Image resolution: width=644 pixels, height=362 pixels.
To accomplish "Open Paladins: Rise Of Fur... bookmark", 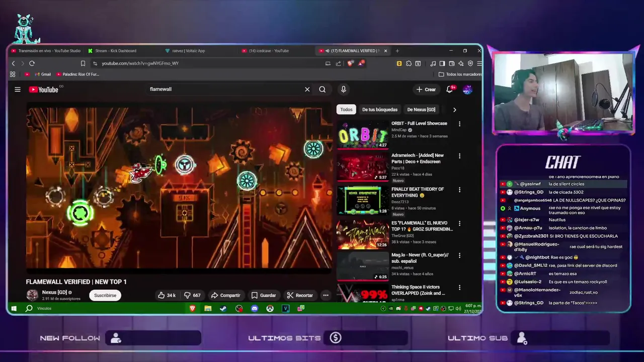I will click(x=78, y=74).
